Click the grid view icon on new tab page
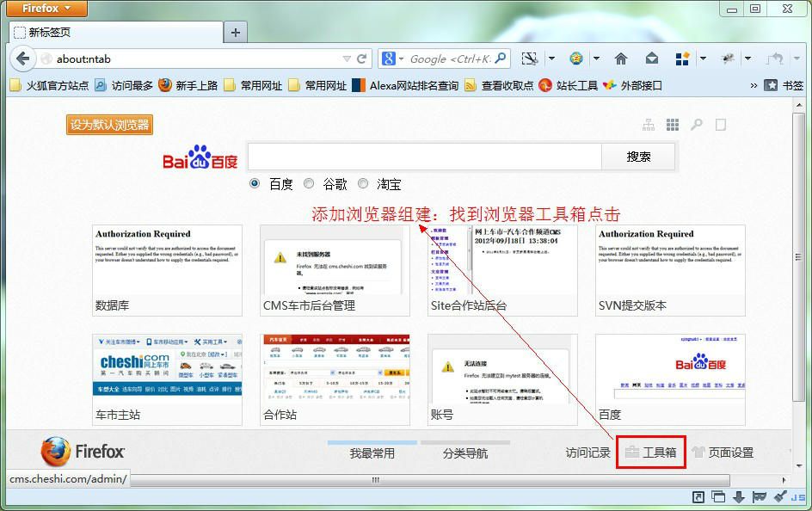The height and width of the screenshot is (511, 812). tap(672, 124)
